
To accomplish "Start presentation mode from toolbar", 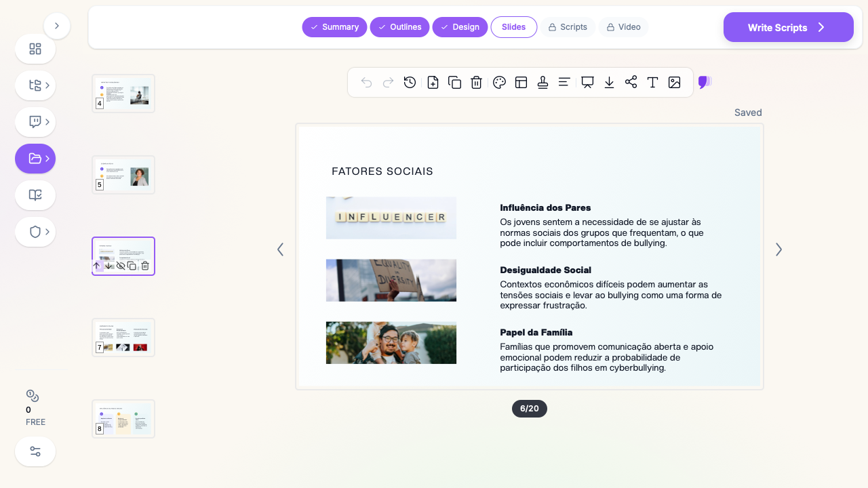I will [588, 82].
